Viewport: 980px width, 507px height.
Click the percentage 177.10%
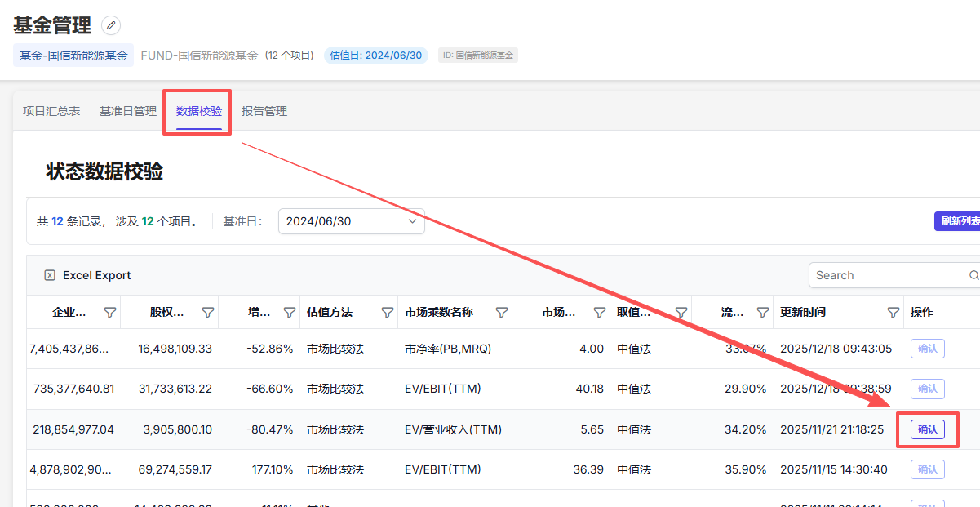coord(273,469)
